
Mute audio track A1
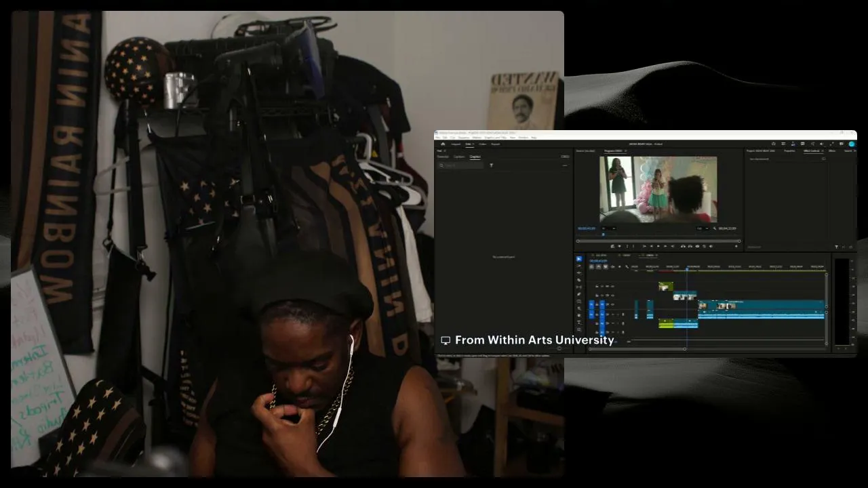tap(612, 314)
